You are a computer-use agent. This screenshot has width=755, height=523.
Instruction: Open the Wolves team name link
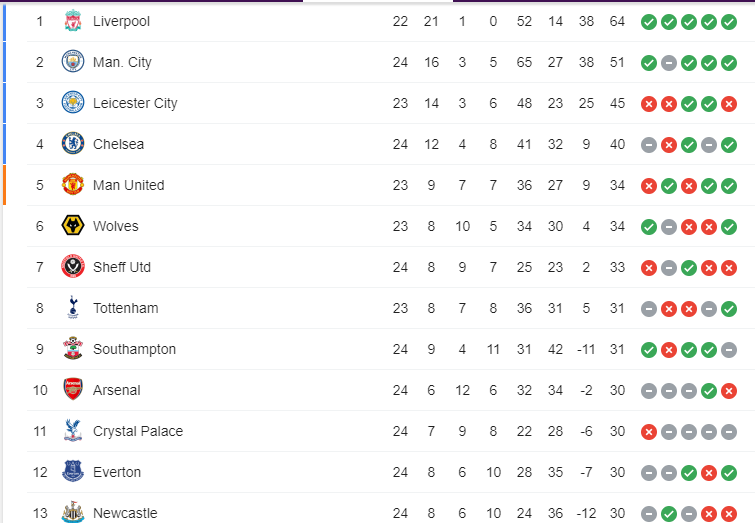coord(116,226)
